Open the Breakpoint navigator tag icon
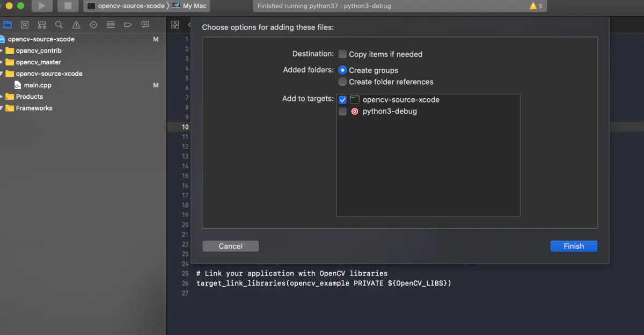Image resolution: width=644 pixels, height=335 pixels. pyautogui.click(x=127, y=24)
